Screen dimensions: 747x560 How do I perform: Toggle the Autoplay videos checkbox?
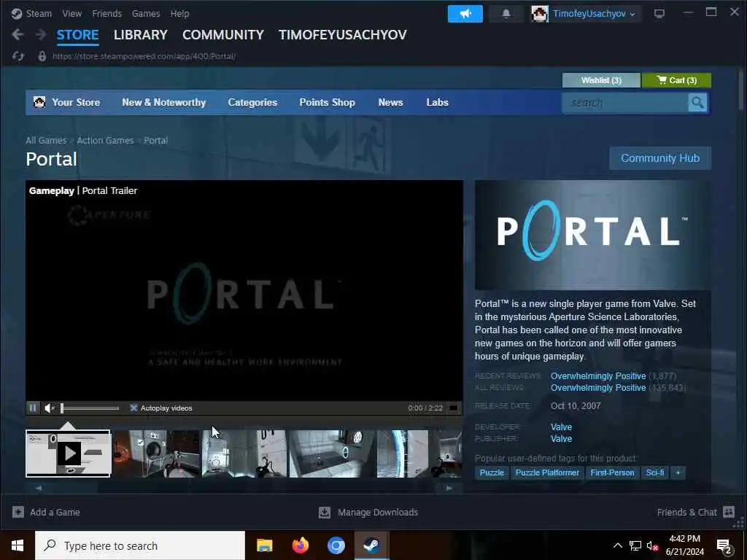tap(134, 408)
